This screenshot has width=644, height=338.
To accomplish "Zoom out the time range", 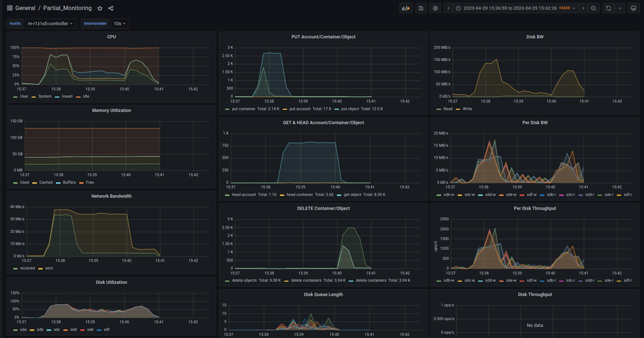I will [x=593, y=8].
